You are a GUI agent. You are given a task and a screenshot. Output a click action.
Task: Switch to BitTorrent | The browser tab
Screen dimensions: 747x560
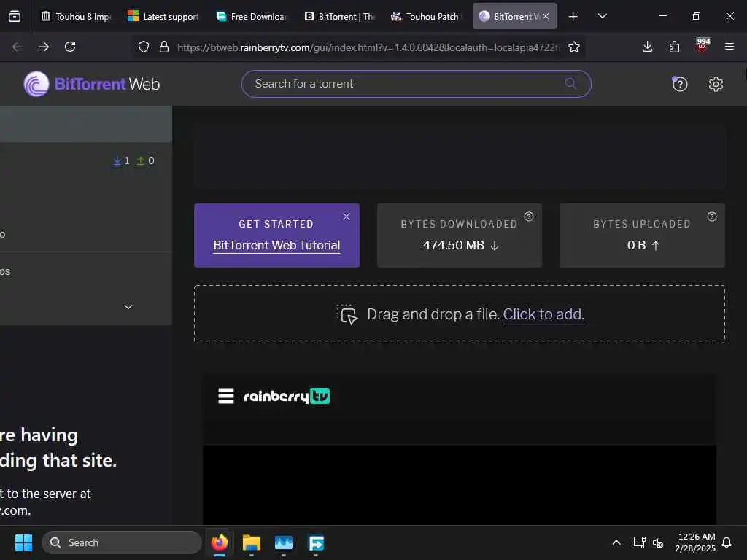[x=340, y=16]
